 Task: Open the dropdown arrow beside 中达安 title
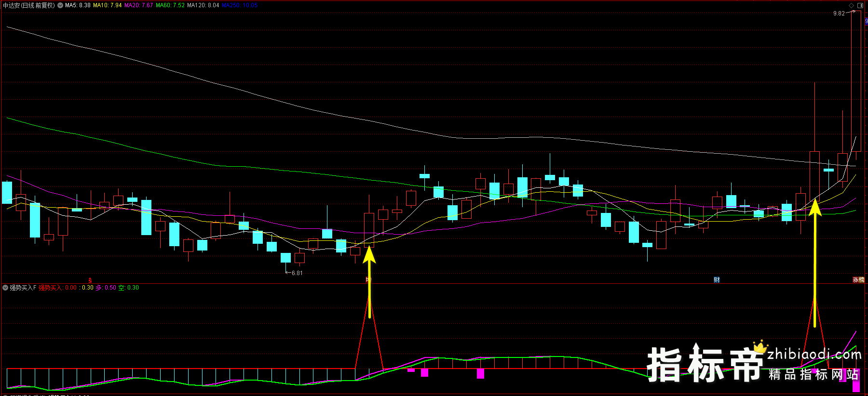tap(60, 5)
